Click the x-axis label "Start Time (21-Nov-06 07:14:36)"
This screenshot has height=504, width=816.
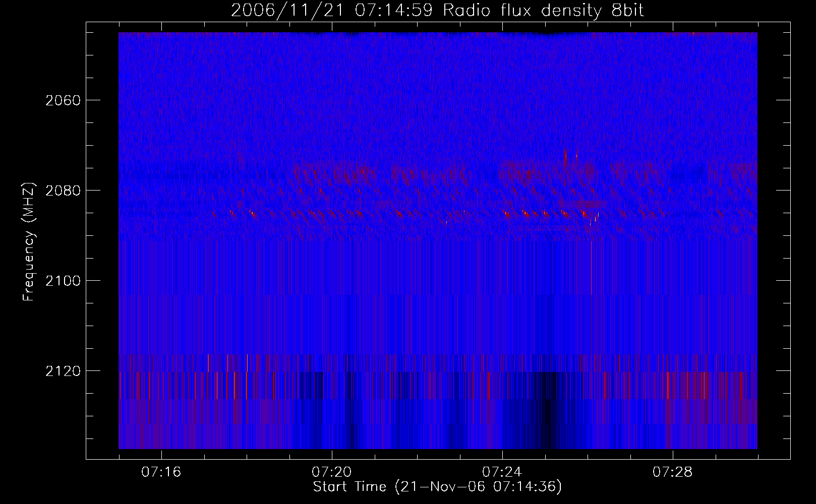(x=437, y=487)
